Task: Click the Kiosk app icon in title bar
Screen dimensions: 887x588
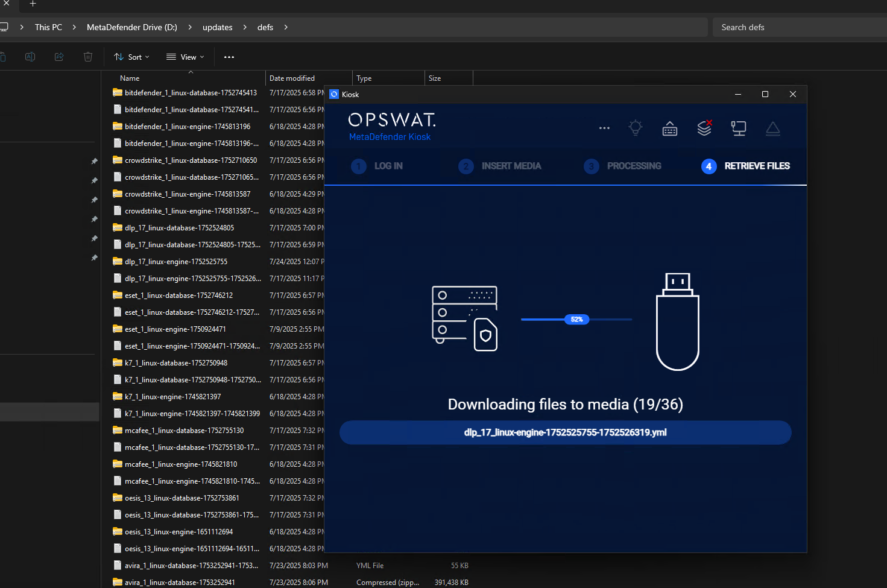Action: pyautogui.click(x=334, y=94)
